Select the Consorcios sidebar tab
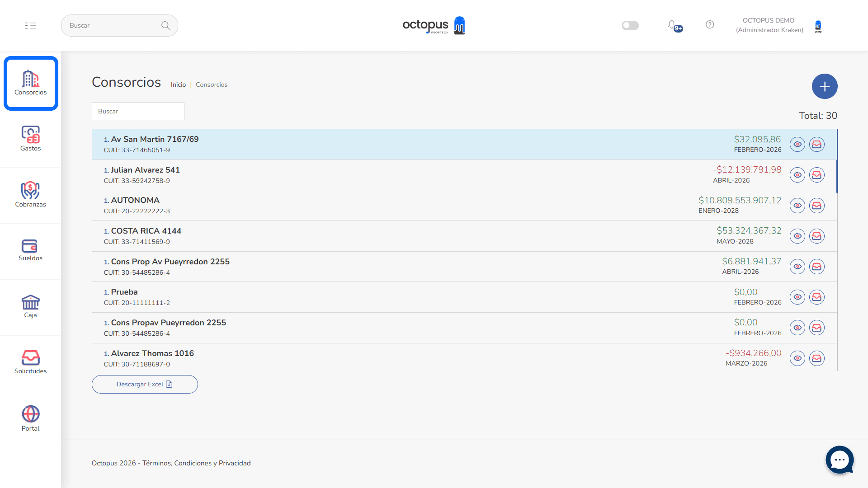 [x=30, y=83]
